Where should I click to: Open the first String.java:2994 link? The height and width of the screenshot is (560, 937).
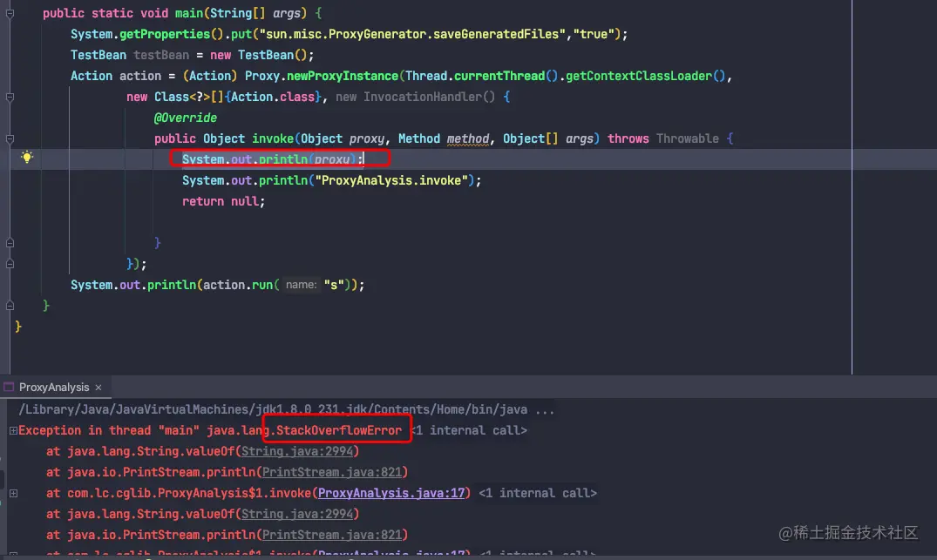tap(297, 451)
